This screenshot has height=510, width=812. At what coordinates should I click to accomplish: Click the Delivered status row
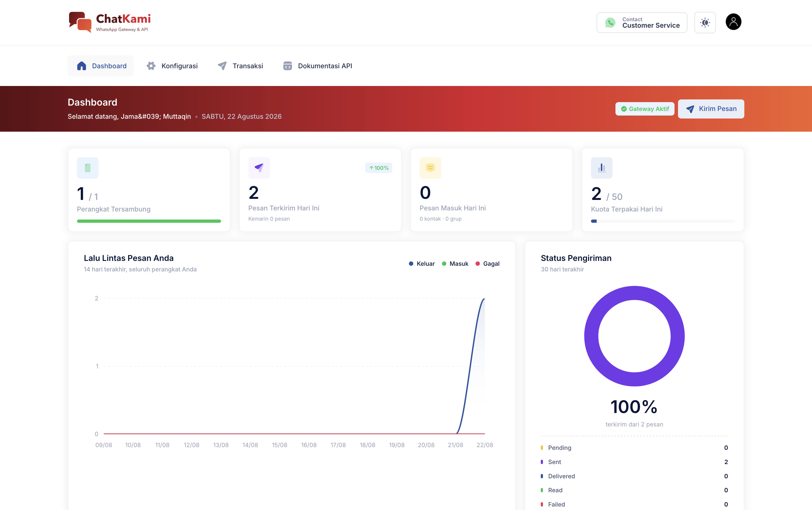pos(634,476)
